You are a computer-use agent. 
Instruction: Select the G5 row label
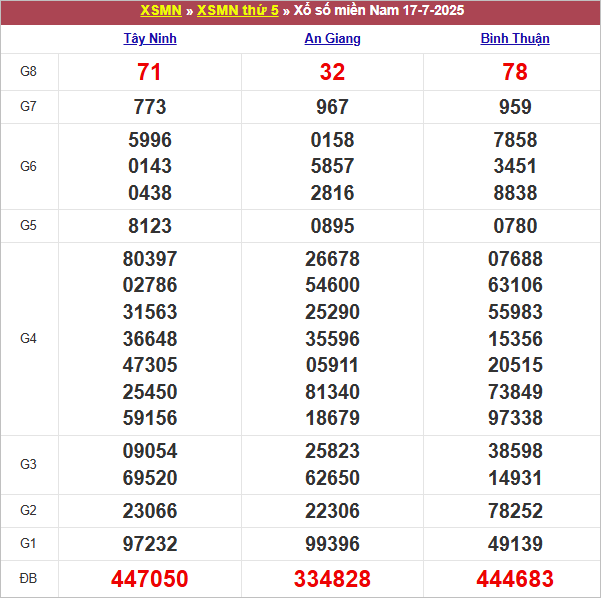[28, 225]
